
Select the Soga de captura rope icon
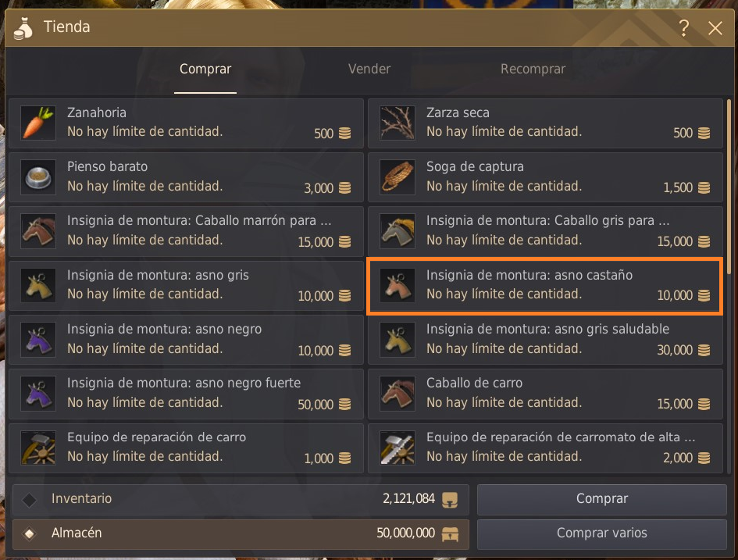click(x=398, y=177)
